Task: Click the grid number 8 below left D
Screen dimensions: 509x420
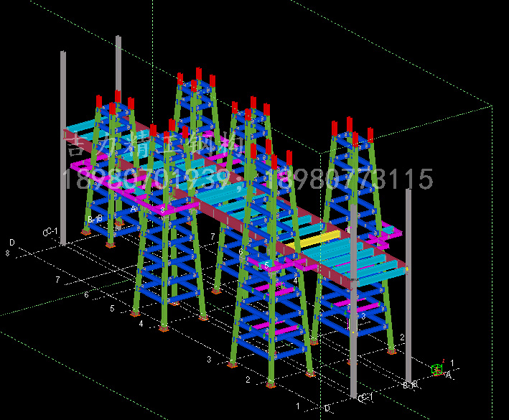Action: [x=8, y=253]
